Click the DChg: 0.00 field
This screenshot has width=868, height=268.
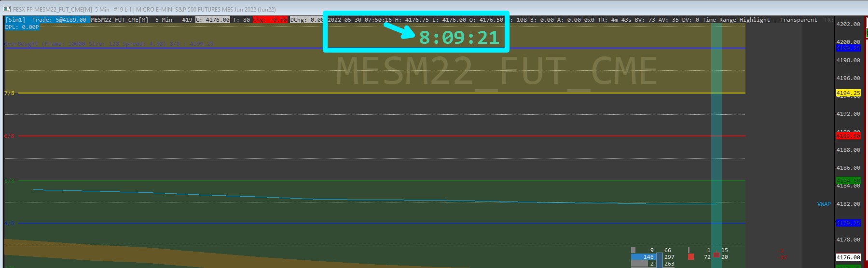pos(307,20)
